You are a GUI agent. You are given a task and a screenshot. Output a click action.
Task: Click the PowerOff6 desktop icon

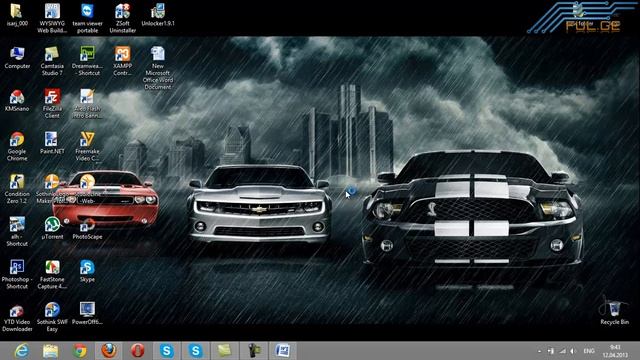87,313
